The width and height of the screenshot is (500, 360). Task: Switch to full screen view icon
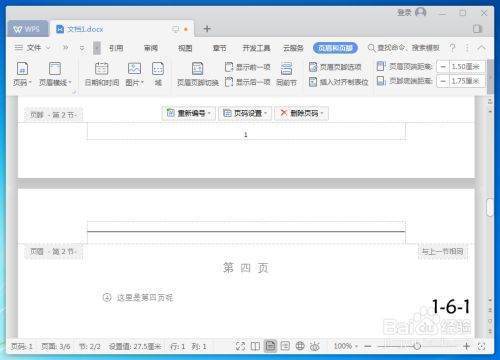[x=240, y=346]
